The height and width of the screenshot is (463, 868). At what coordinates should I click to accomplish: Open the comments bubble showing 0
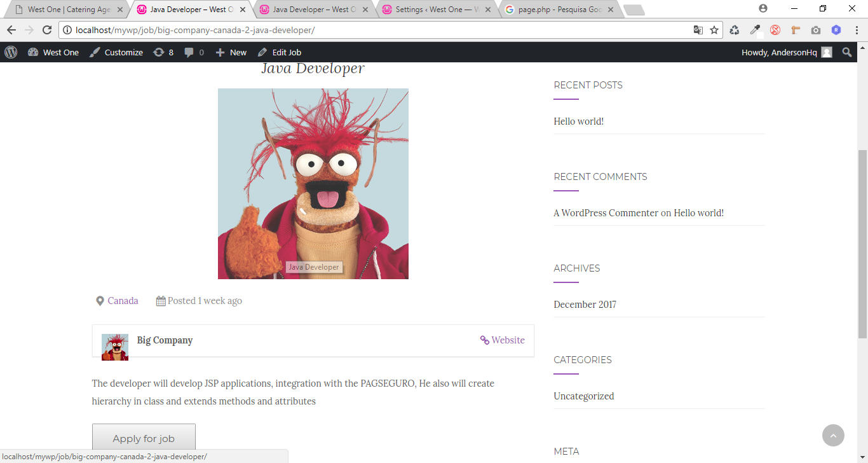pyautogui.click(x=194, y=52)
